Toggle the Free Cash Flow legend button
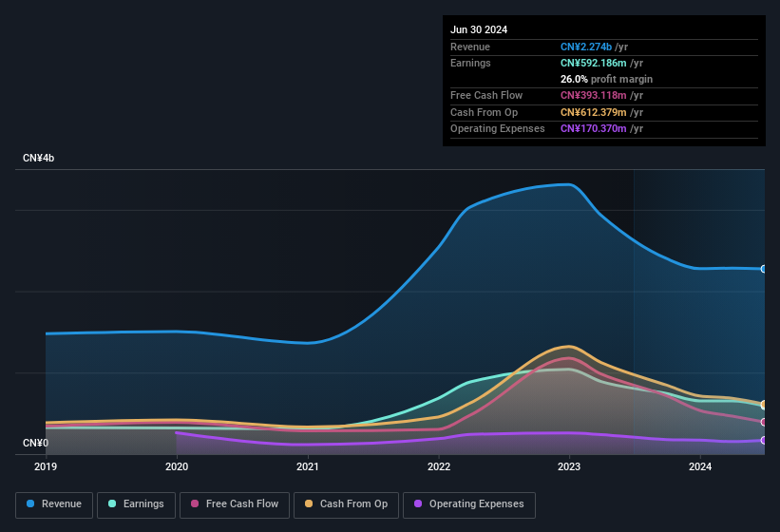The image size is (780, 532). (235, 504)
